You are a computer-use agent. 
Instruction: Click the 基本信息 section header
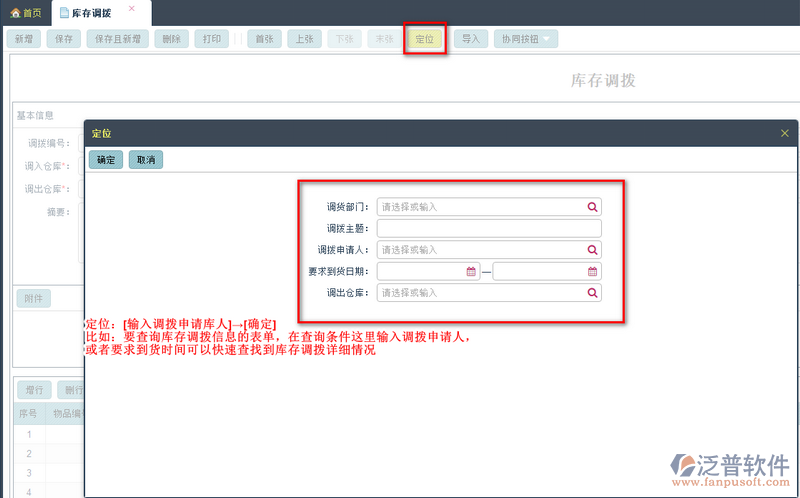pyautogui.click(x=35, y=115)
